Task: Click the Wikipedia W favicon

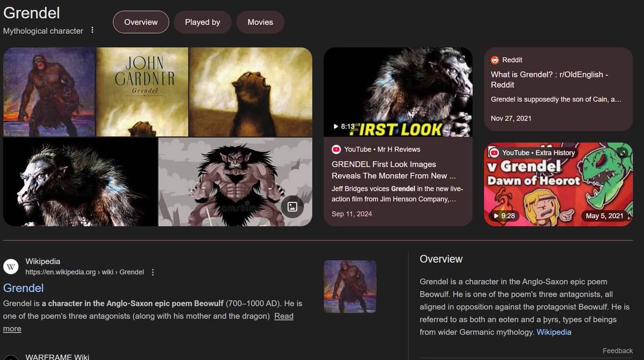Action: 11,267
